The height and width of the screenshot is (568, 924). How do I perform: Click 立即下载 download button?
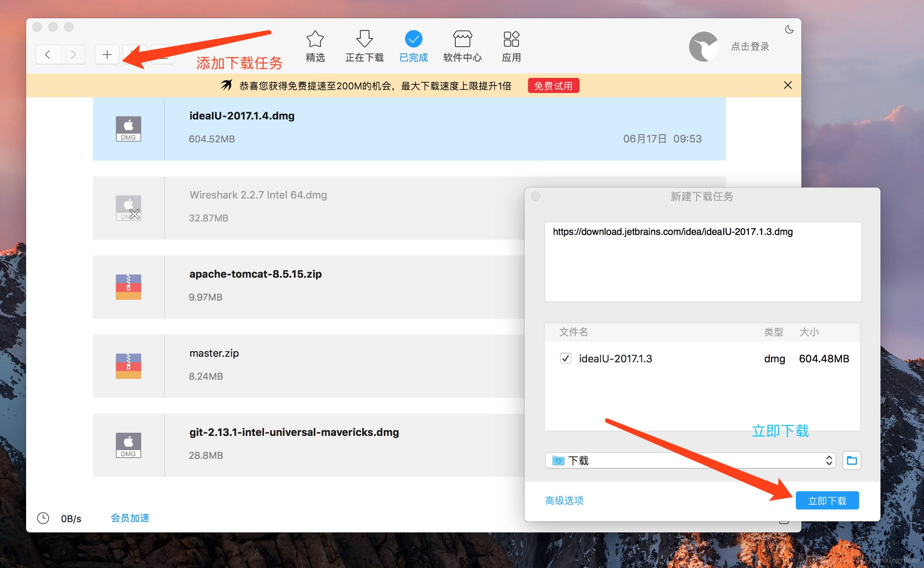click(x=827, y=500)
